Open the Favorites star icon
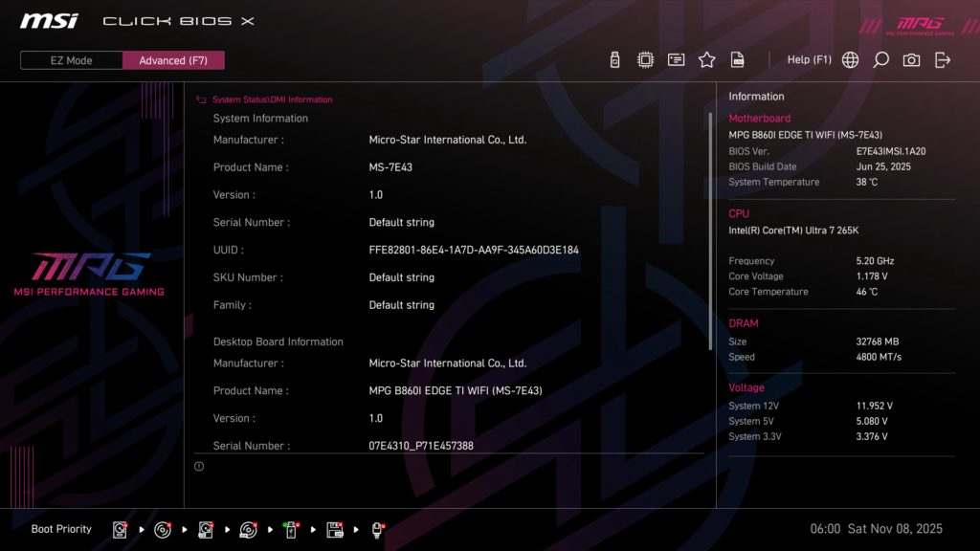Image resolution: width=980 pixels, height=551 pixels. point(706,58)
